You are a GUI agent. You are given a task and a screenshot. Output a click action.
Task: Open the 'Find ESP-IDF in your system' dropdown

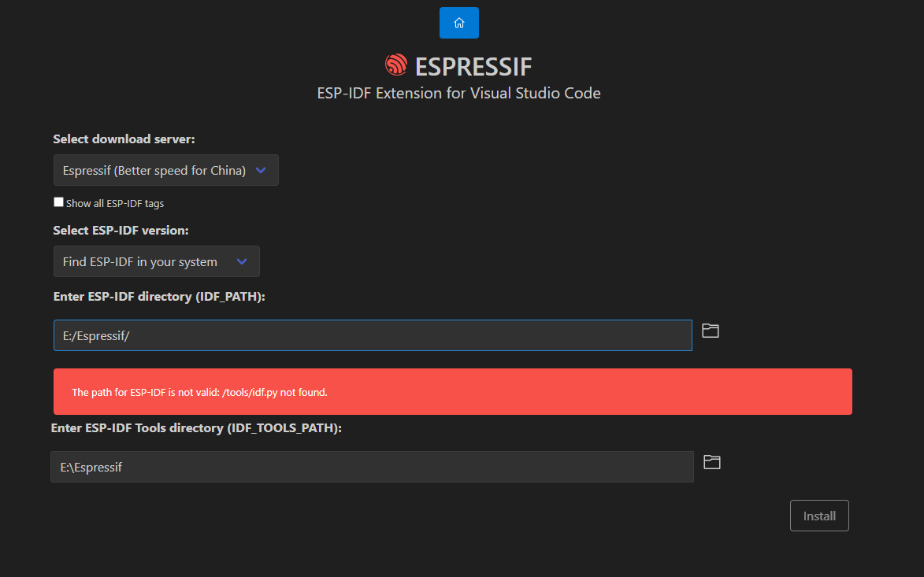(x=156, y=261)
